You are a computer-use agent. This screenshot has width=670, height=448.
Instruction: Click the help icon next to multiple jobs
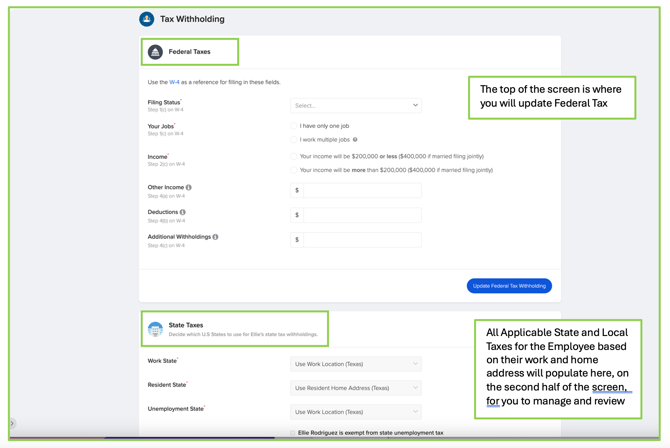pyautogui.click(x=355, y=140)
